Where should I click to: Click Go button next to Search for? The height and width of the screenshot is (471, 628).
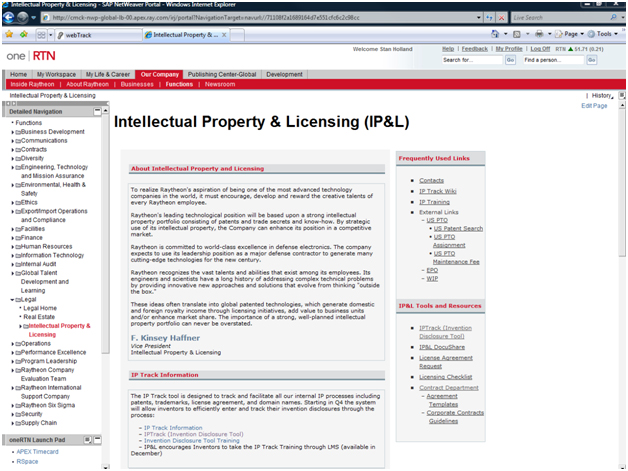pos(510,60)
